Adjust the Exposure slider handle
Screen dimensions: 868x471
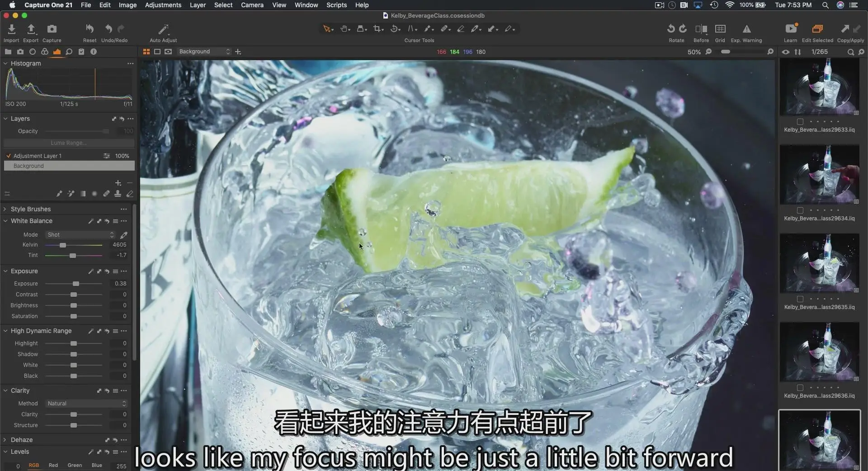(x=76, y=284)
